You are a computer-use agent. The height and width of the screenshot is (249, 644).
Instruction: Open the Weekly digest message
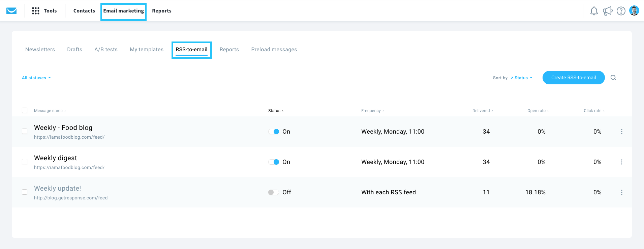click(x=55, y=158)
